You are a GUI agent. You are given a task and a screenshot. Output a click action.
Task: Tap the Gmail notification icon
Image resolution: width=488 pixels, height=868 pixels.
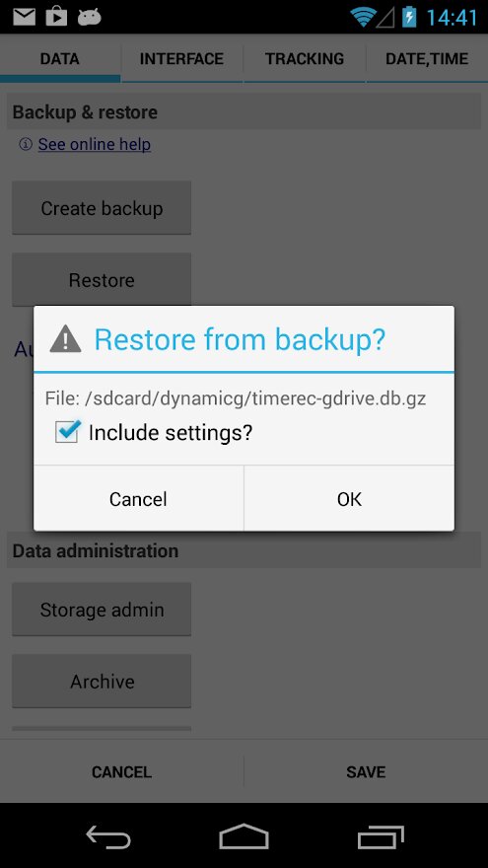click(24, 17)
